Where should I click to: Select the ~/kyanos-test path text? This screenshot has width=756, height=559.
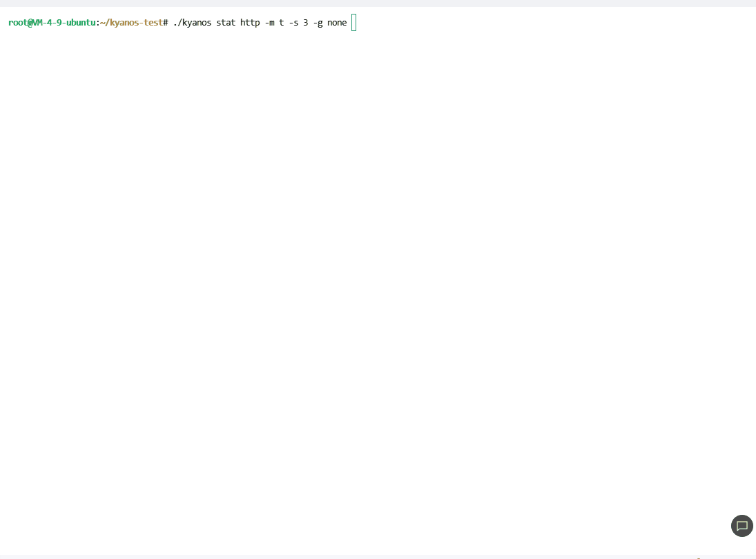(x=131, y=22)
